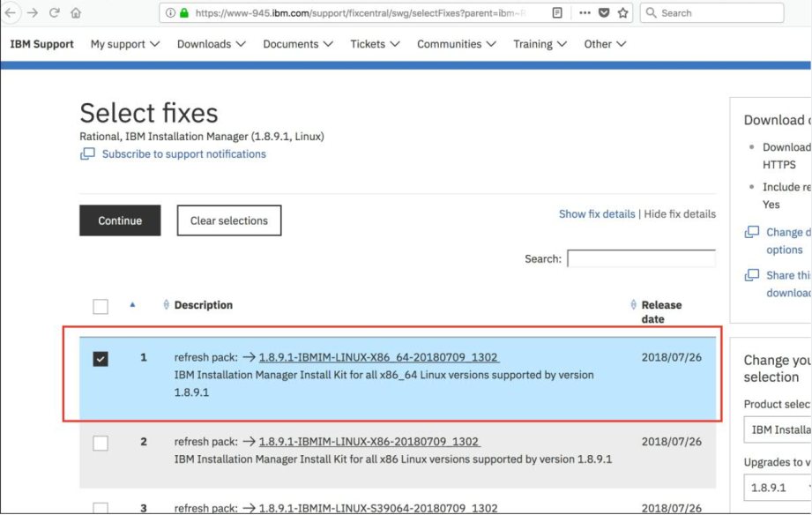The width and height of the screenshot is (812, 515).
Task: Click the Clear selections button
Action: [228, 220]
